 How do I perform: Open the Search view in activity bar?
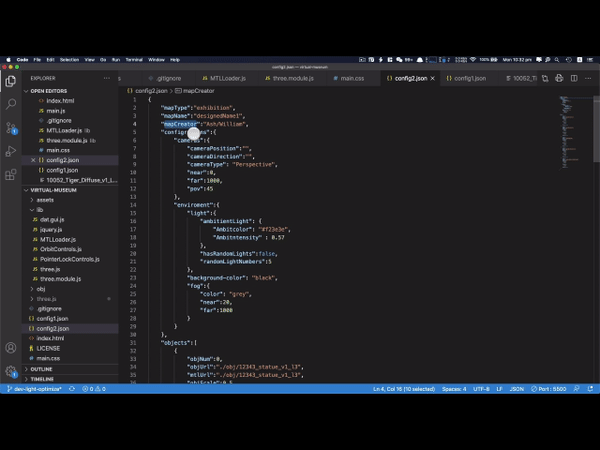11,104
